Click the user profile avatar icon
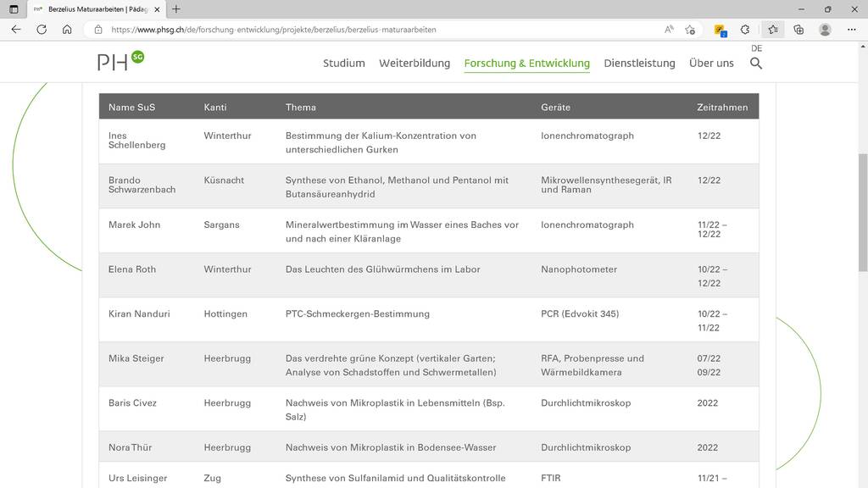868x488 pixels. click(825, 29)
